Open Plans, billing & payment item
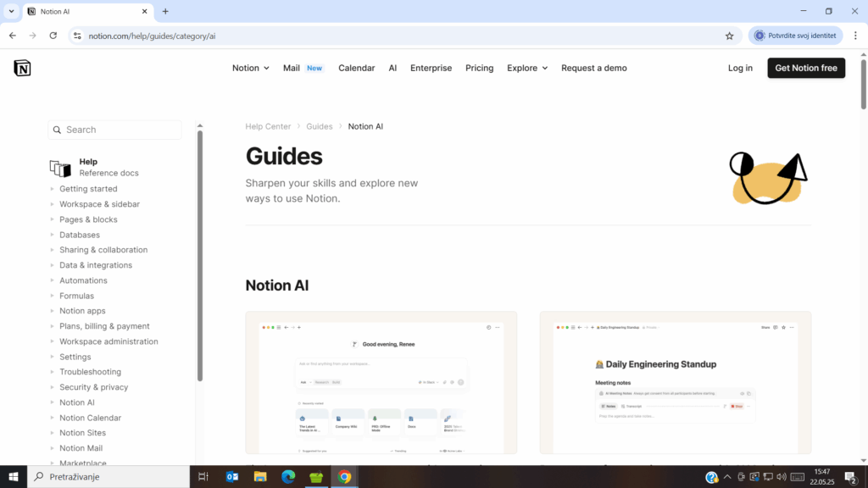 (x=104, y=326)
